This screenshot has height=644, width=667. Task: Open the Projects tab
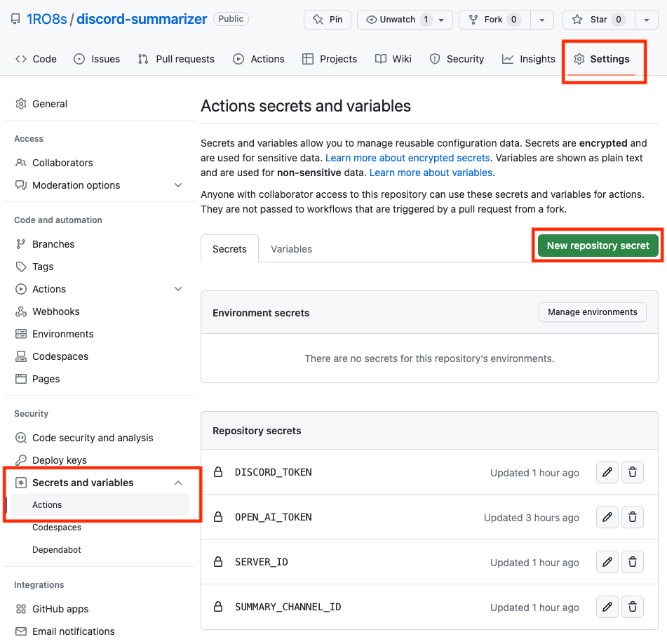(x=330, y=59)
